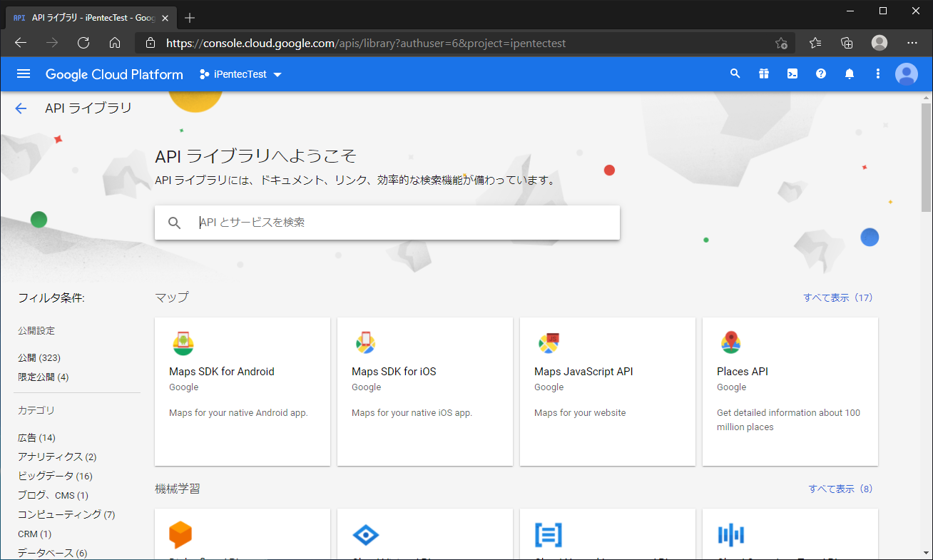Screen dimensions: 933x560
Task: Click the Maps SDK for iOS icon
Action: [x=366, y=343]
